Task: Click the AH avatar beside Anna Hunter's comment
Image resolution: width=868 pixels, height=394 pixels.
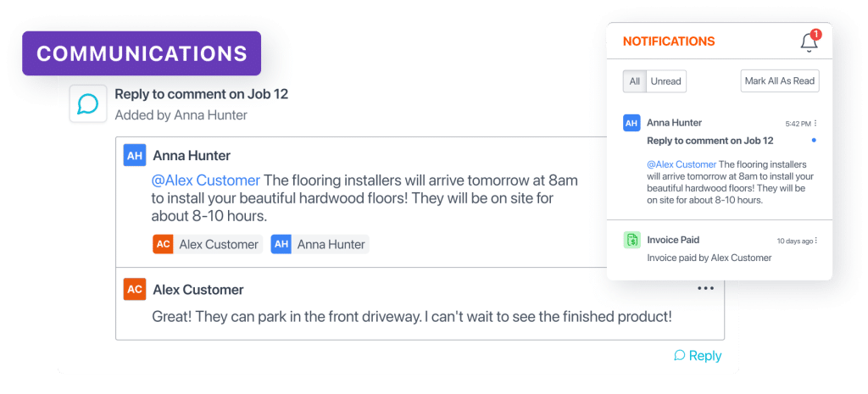Action: click(134, 156)
